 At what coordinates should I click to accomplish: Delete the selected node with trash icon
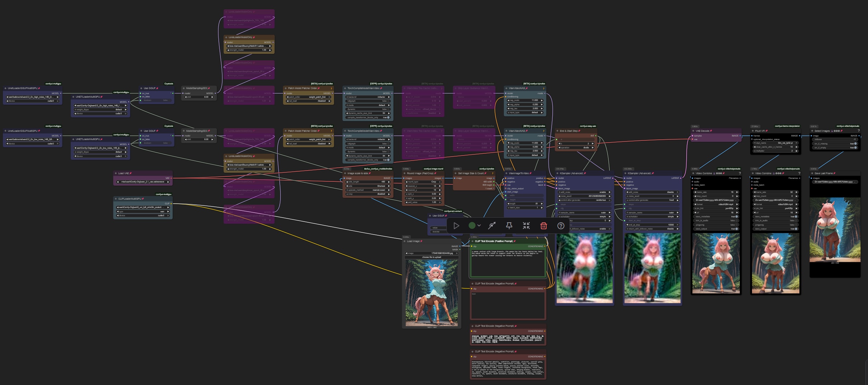(x=543, y=226)
